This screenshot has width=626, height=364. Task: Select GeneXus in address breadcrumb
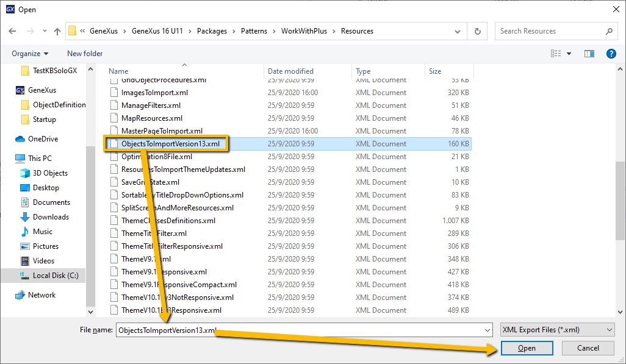click(x=104, y=31)
